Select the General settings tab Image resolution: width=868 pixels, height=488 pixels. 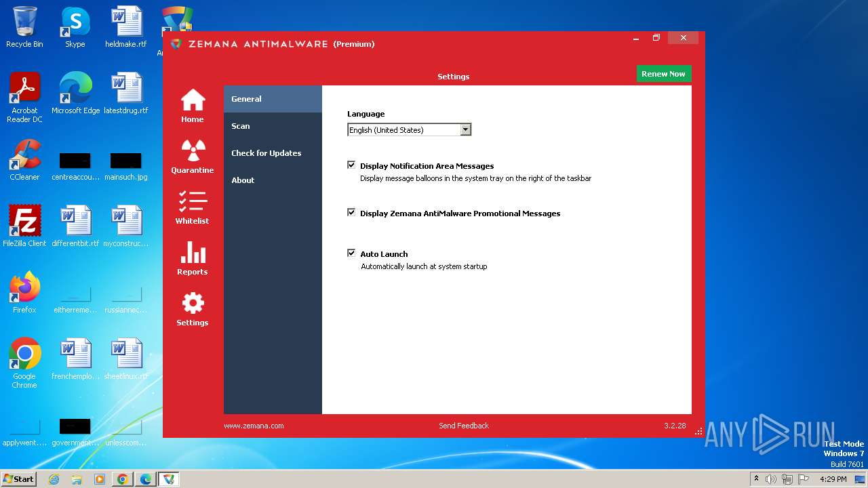click(273, 99)
